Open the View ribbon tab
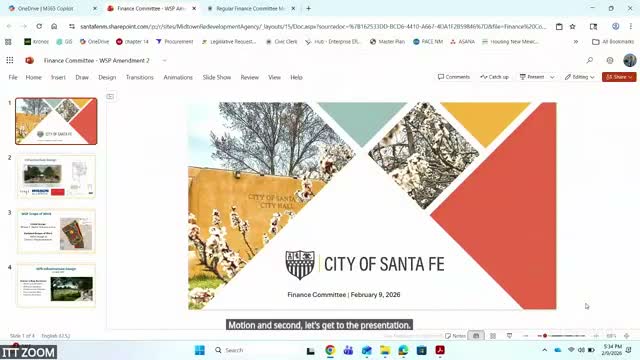The width and height of the screenshot is (640, 360). 274,77
